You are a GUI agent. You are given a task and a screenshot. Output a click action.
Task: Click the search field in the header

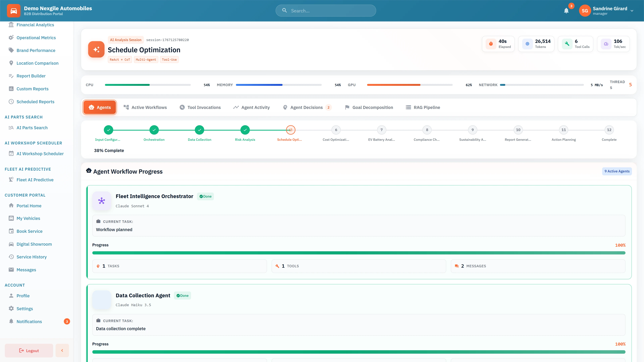point(325,11)
